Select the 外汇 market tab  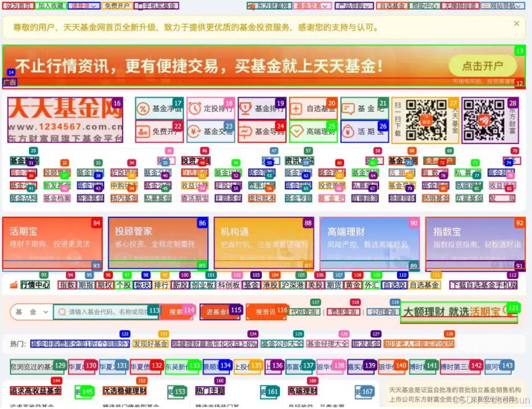click(x=372, y=285)
